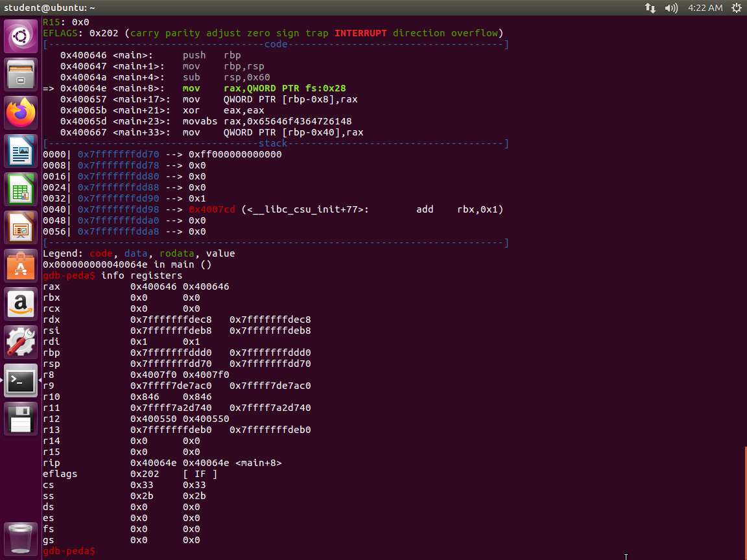747x560 pixels.
Task: Click the floppy disk launcher icon
Action: click(21, 419)
